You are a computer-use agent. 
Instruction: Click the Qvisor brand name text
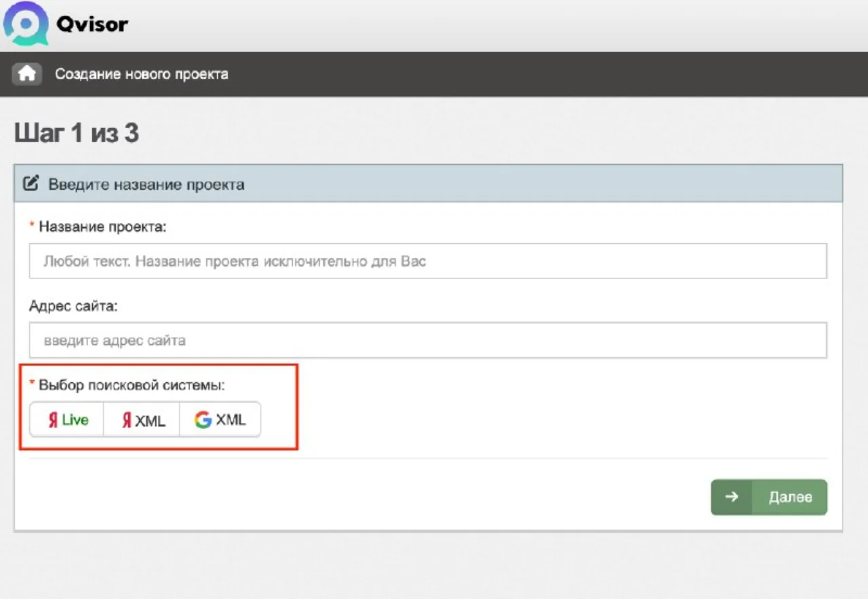point(92,25)
